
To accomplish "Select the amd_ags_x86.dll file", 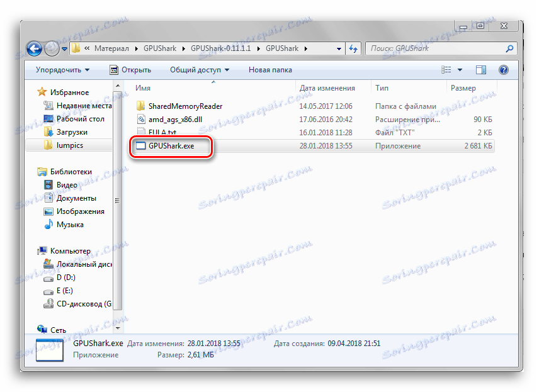I will click(x=174, y=119).
